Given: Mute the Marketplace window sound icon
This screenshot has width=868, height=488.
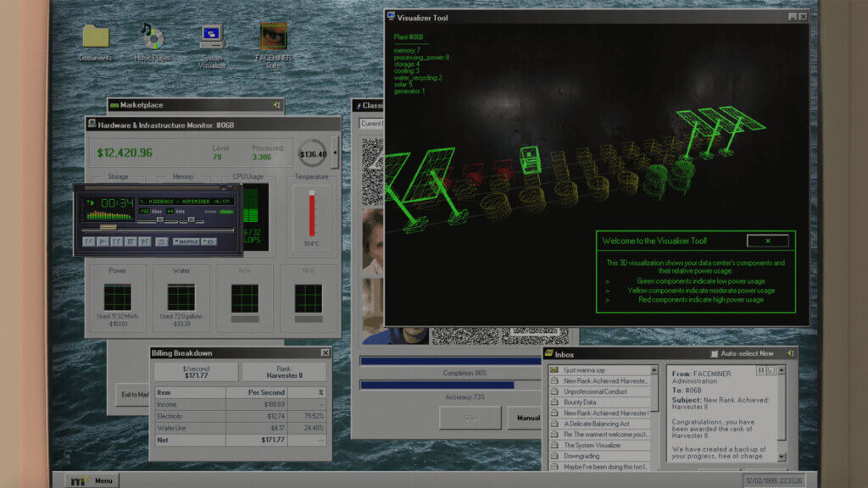Looking at the screenshot, I should click(275, 105).
